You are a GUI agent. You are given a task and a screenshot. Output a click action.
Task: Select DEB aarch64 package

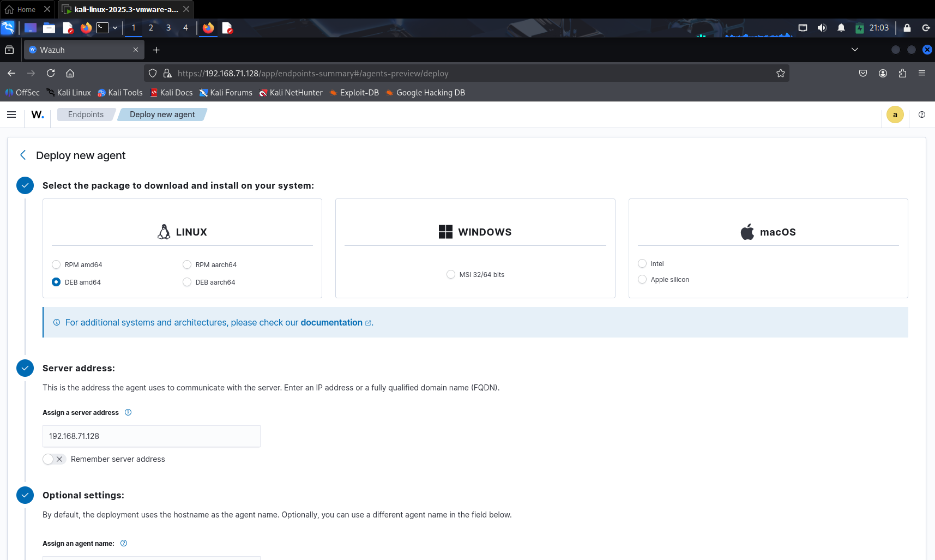[187, 282]
